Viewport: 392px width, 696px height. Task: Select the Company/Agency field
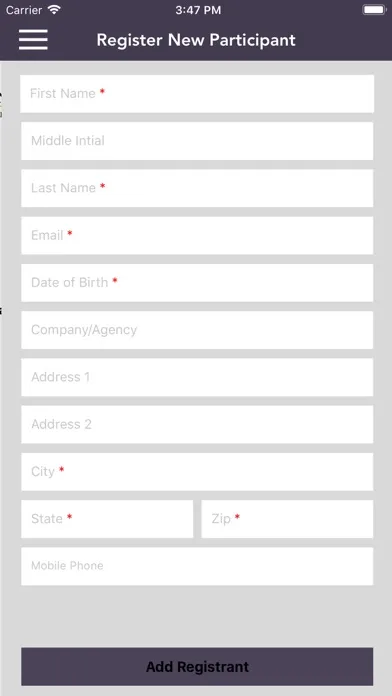tap(197, 330)
